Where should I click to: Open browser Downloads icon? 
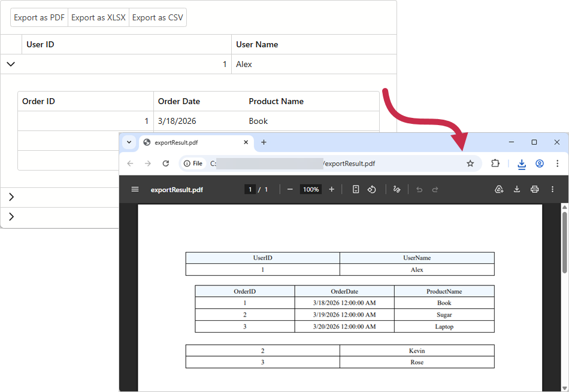pyautogui.click(x=522, y=164)
